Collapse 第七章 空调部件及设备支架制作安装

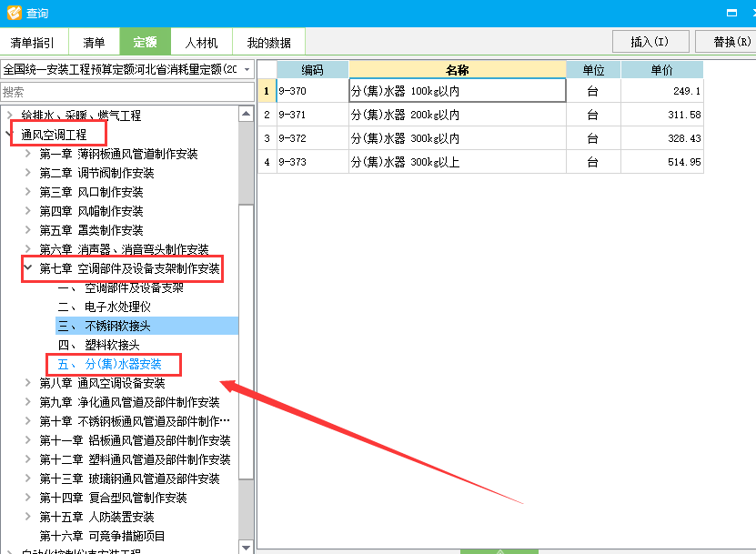pos(28,267)
